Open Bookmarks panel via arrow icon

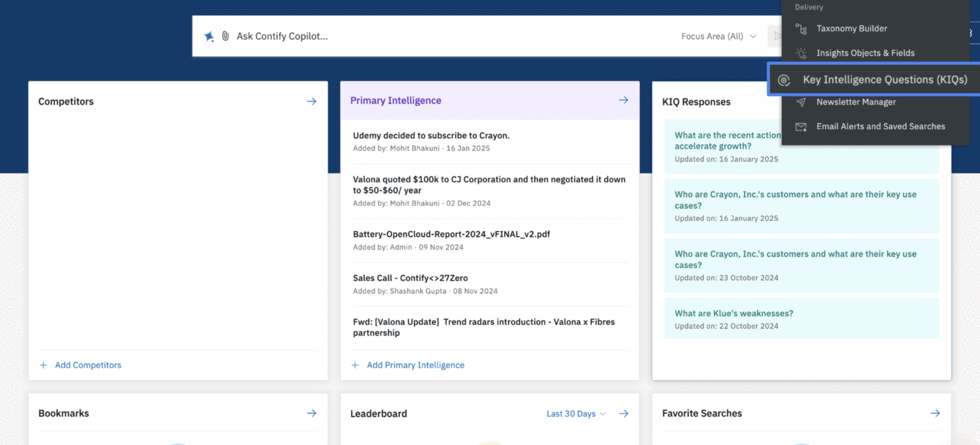click(x=312, y=413)
